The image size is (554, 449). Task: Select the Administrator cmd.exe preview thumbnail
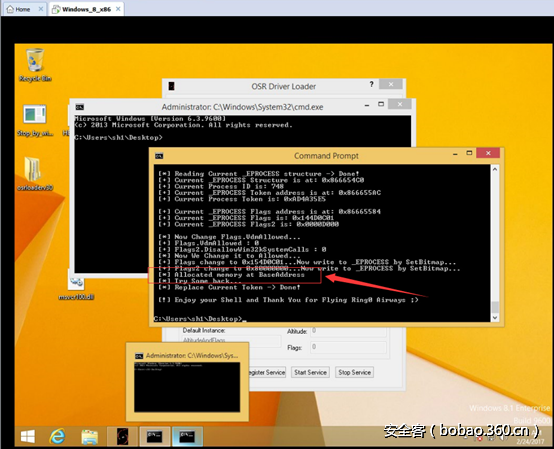pyautogui.click(x=187, y=382)
